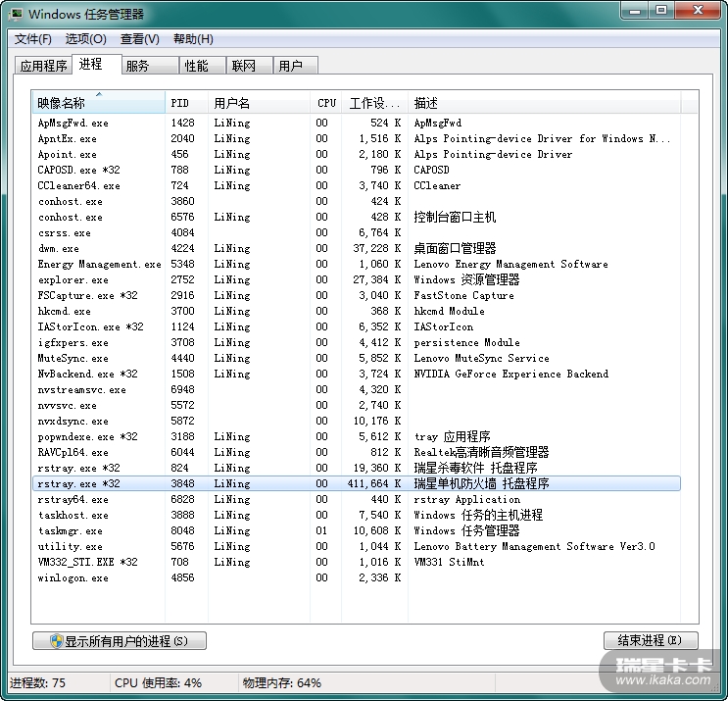Select the VM332_STI.EXE *32 process
Image resolution: width=728 pixels, height=701 pixels.
point(357,562)
